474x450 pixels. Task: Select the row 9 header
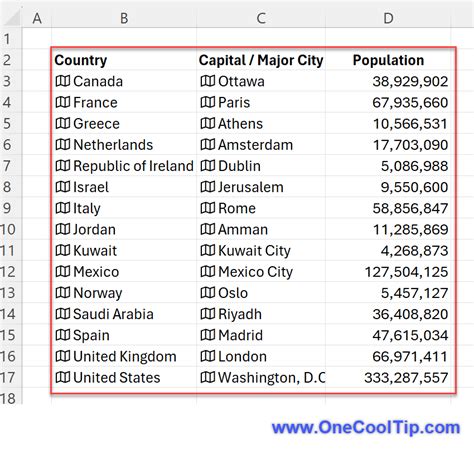[x=7, y=208]
